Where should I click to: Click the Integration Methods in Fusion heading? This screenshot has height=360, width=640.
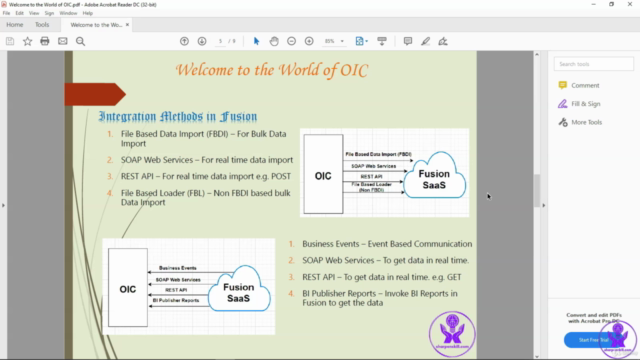tap(178, 116)
